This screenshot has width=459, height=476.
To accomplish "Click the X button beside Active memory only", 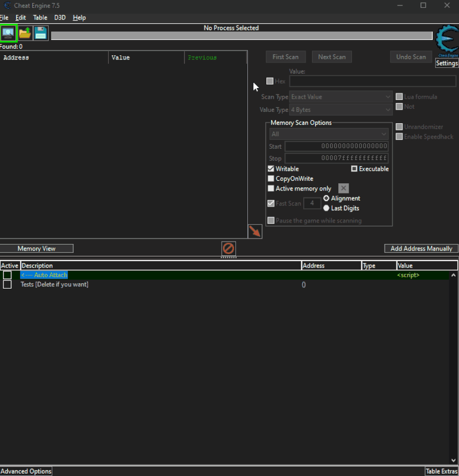I will [x=344, y=188].
